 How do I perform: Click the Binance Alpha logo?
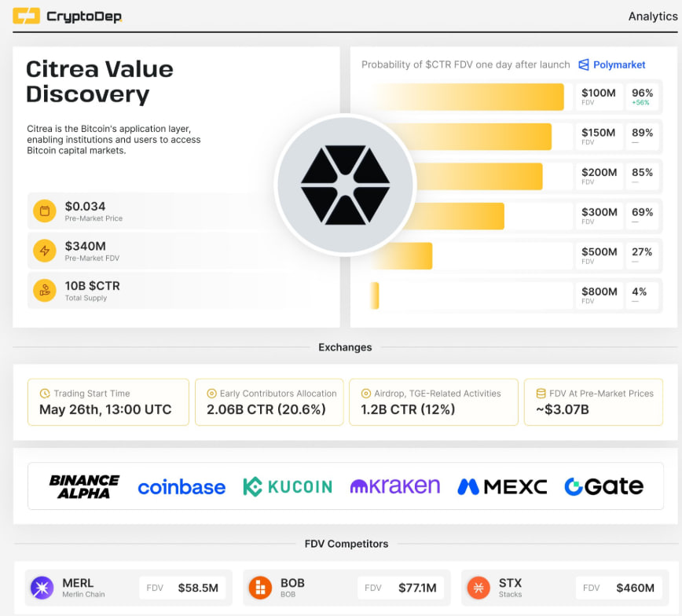point(84,486)
